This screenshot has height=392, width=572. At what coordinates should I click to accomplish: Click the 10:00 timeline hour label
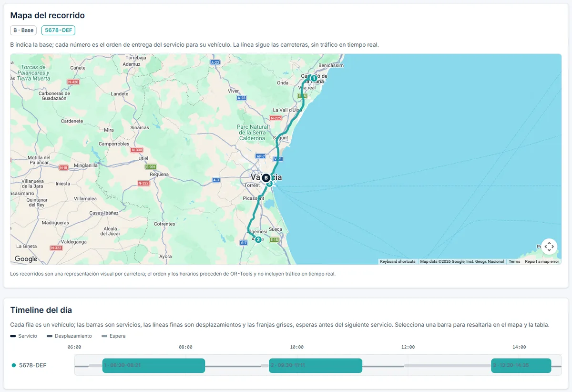coord(296,347)
